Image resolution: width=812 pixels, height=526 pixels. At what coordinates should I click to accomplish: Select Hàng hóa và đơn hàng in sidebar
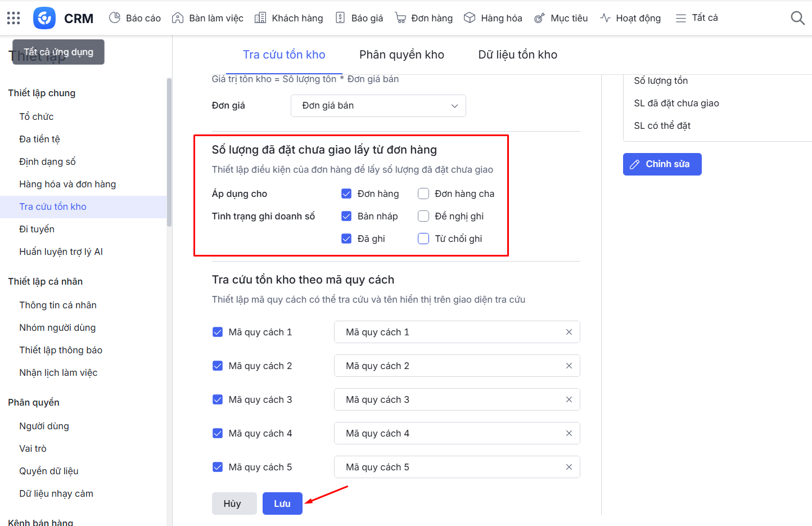pos(67,184)
